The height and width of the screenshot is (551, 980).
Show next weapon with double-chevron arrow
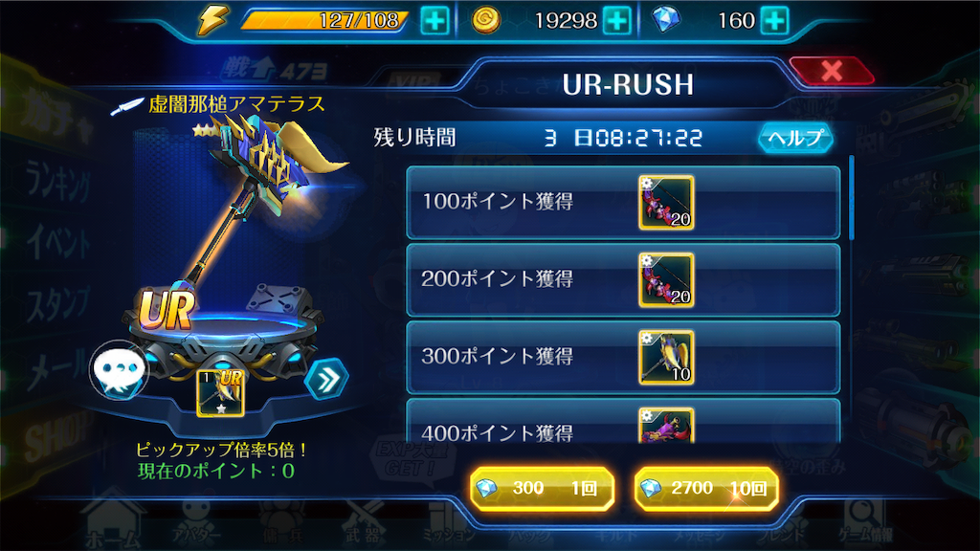point(326,378)
